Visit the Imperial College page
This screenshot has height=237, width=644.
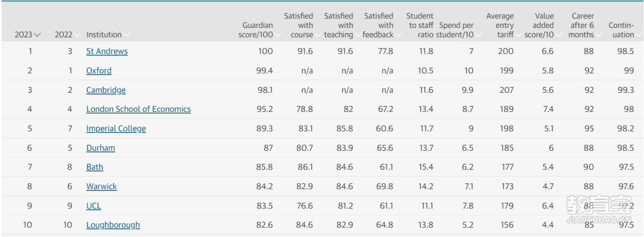[116, 129]
